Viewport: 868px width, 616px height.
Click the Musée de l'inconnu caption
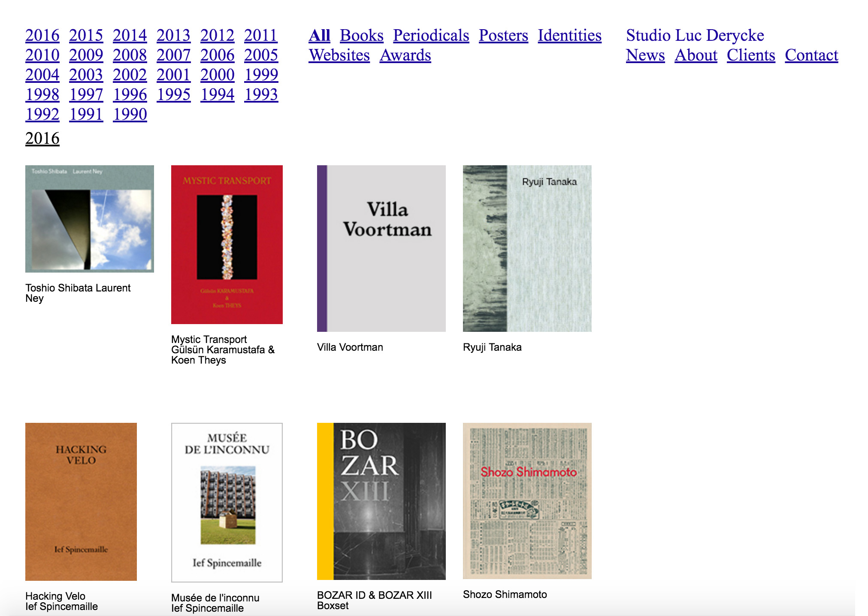click(215, 603)
